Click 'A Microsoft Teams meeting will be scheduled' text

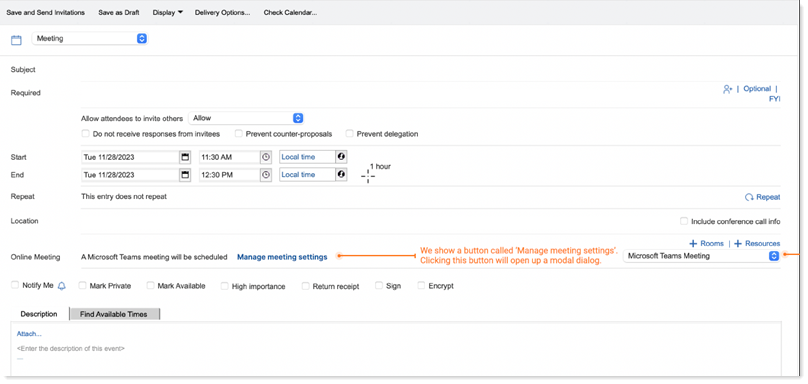(154, 257)
